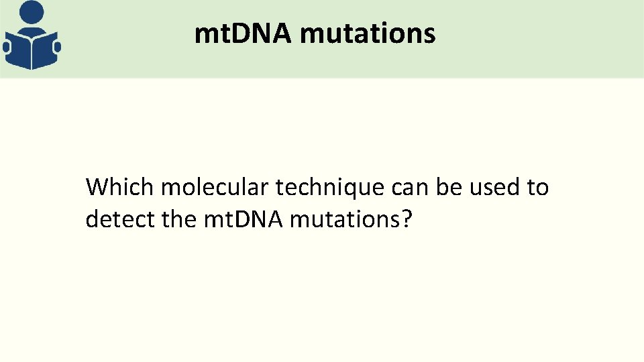Click 'mt.DNA' in the slide title
Viewport: 644px width, 362px height.
tap(244, 33)
